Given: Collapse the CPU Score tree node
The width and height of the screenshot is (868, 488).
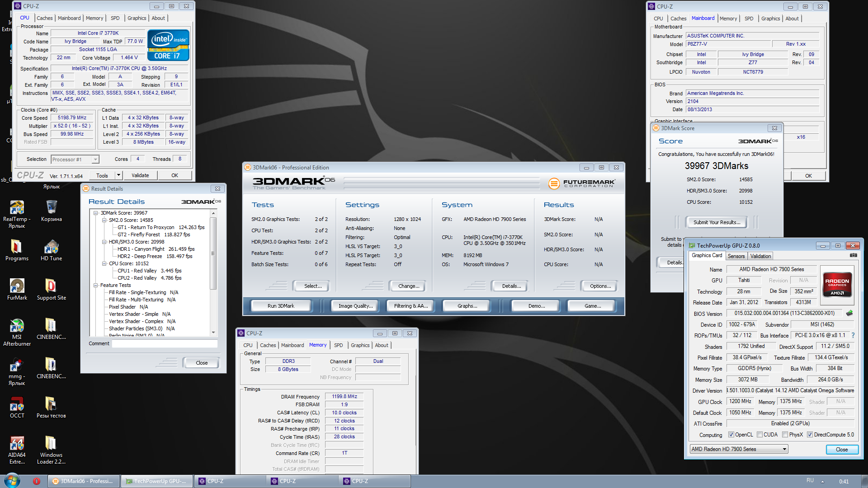Looking at the screenshot, I should (104, 263).
